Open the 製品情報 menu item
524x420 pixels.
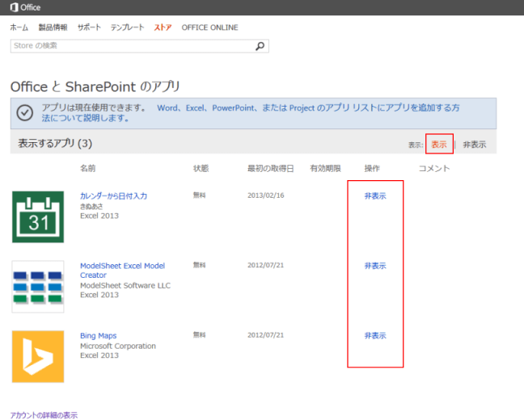[x=53, y=27]
